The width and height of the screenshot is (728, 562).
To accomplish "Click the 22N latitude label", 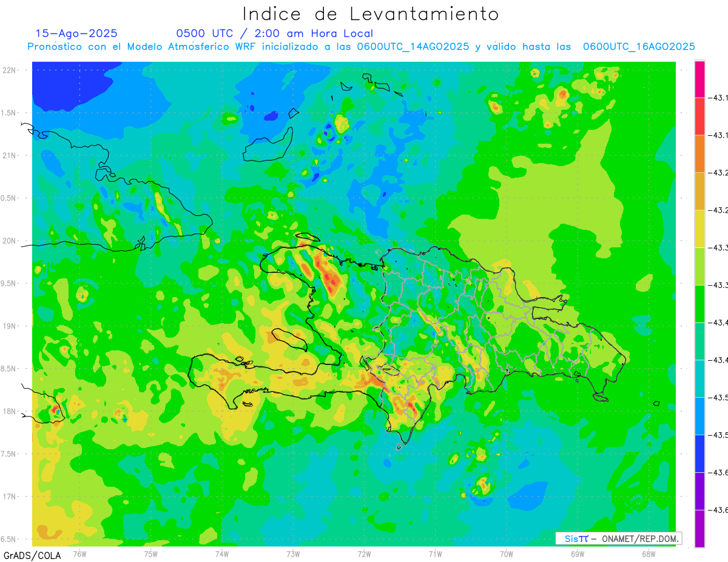I will tap(9, 70).
